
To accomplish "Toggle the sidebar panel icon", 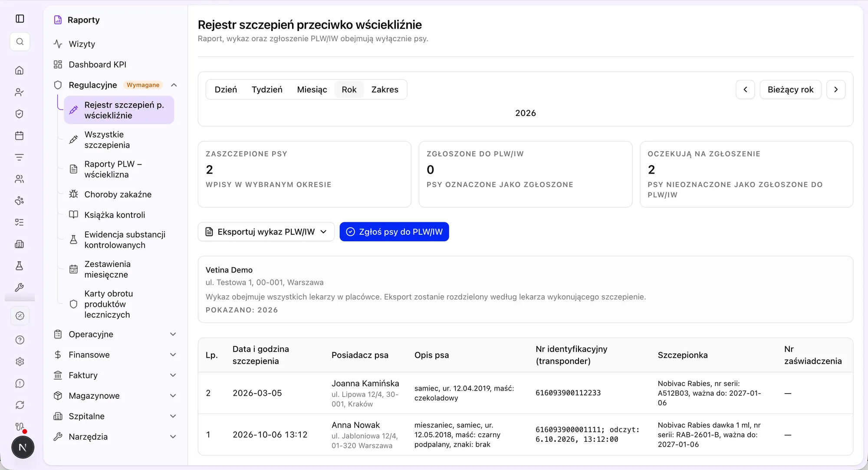I will click(20, 19).
